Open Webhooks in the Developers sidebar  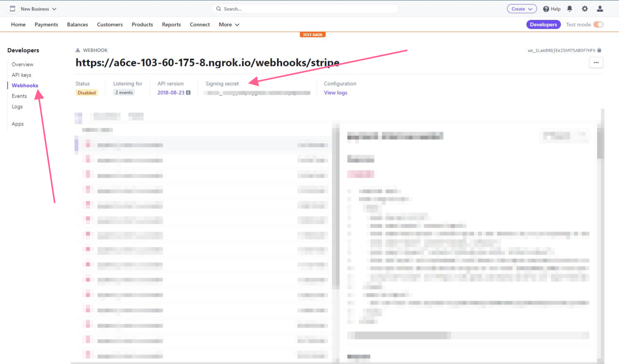(25, 85)
